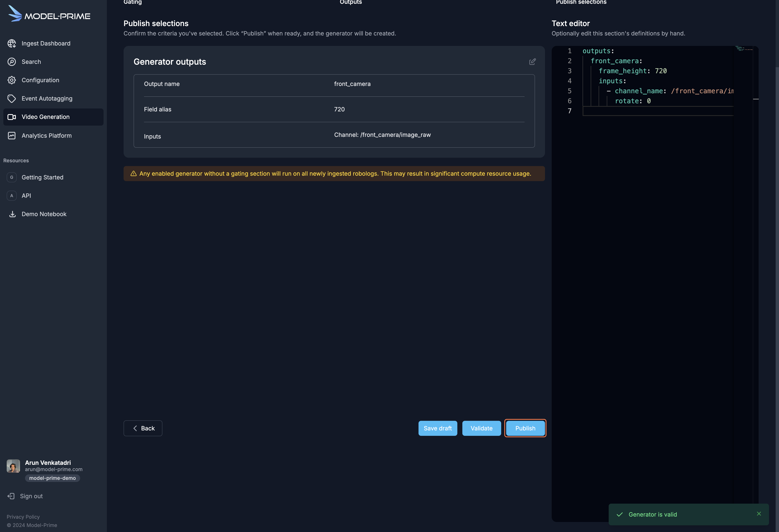Click the Sign out arrow icon
779x532 pixels.
pos(11,496)
